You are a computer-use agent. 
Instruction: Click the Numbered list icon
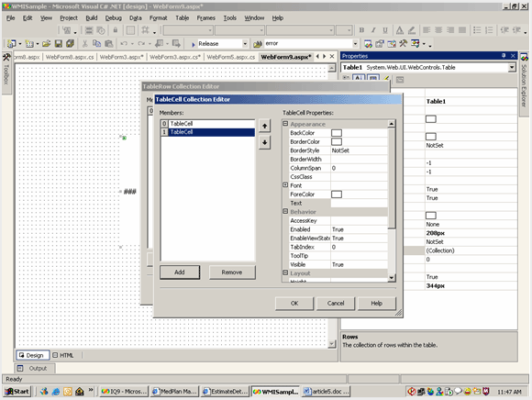(x=489, y=30)
